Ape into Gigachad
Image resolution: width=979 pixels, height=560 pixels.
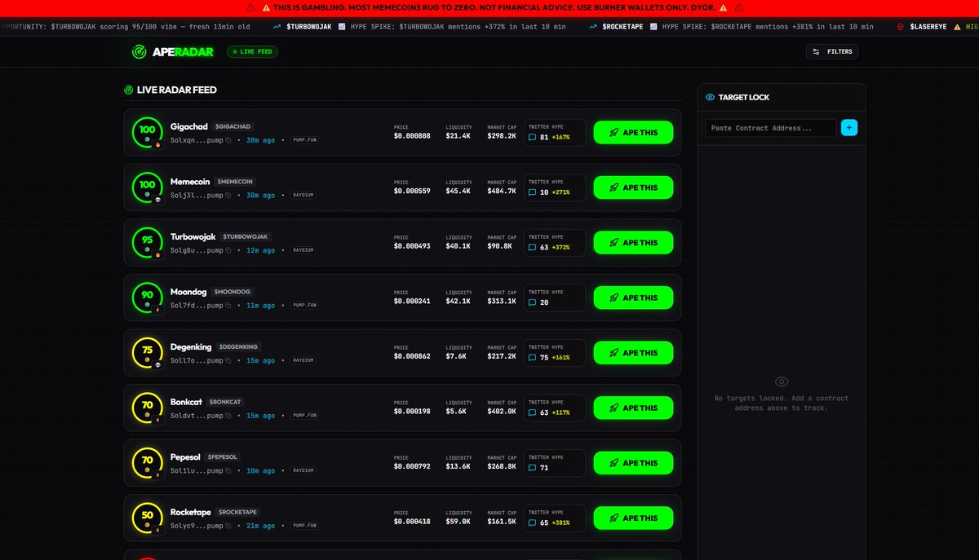coord(633,133)
